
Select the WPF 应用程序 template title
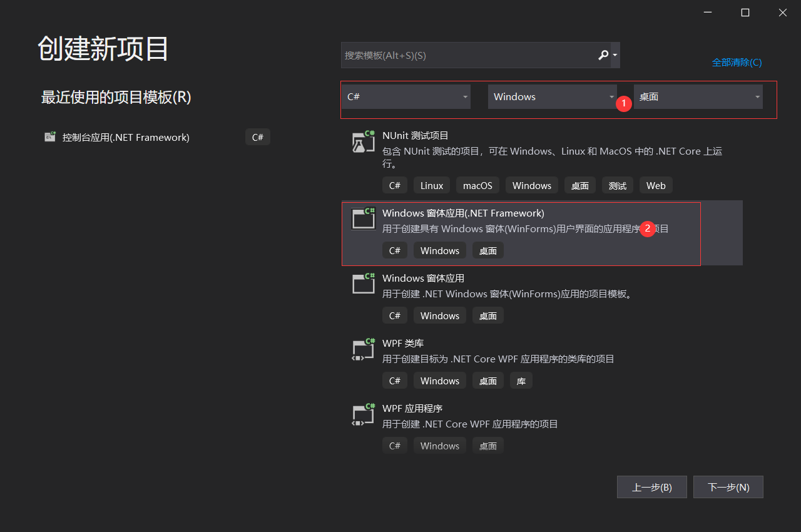tap(412, 408)
